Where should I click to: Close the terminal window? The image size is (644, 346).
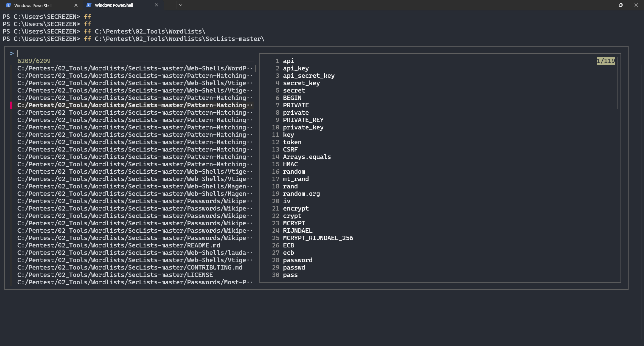click(x=636, y=5)
